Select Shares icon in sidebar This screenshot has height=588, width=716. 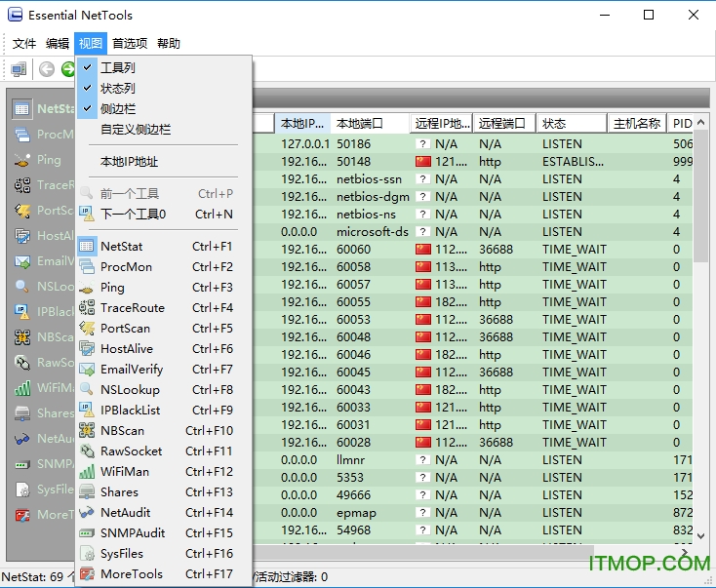[x=21, y=413]
